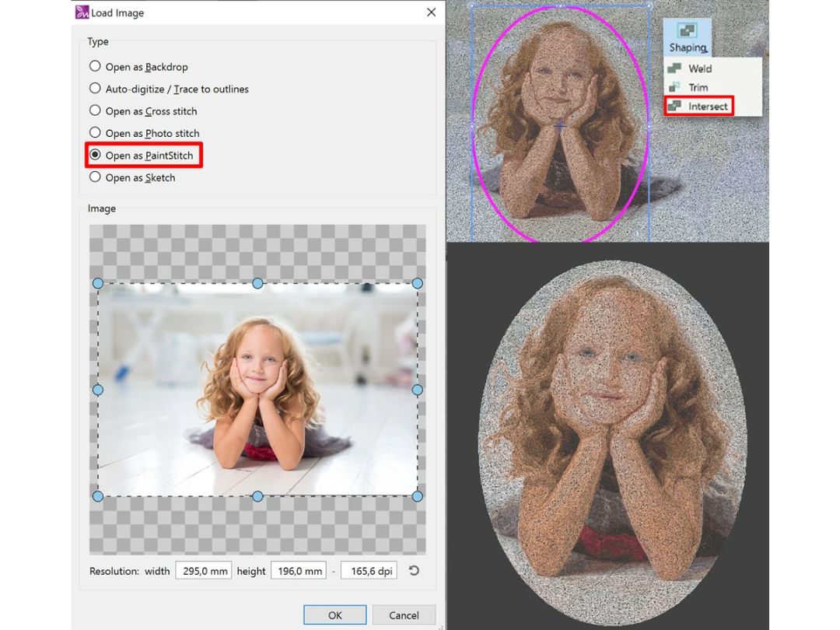Click the height resolution field
The image size is (840, 630).
coord(299,571)
